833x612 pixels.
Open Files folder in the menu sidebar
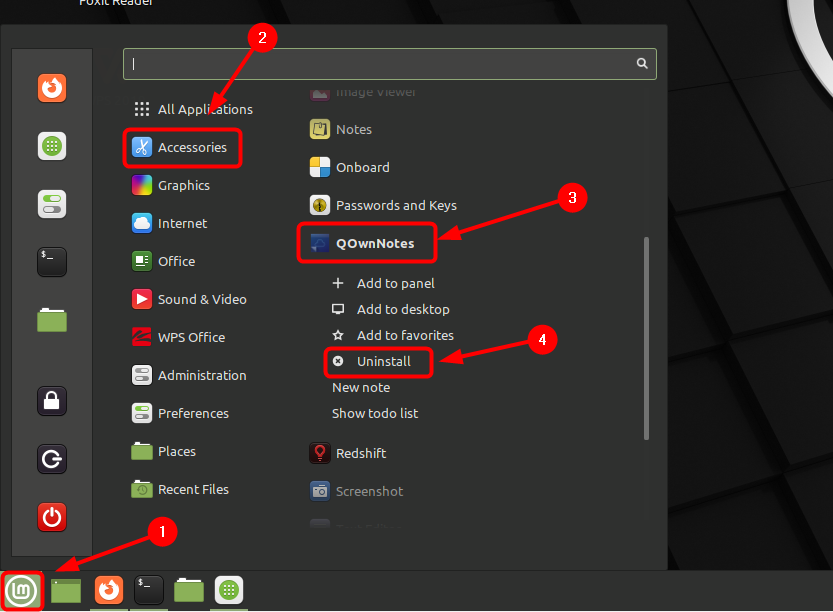point(52,320)
